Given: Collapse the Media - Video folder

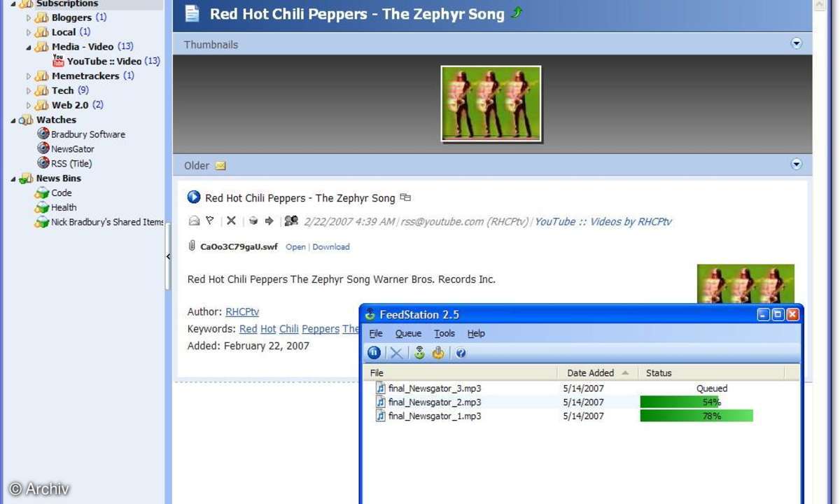Looking at the screenshot, I should coord(29,47).
